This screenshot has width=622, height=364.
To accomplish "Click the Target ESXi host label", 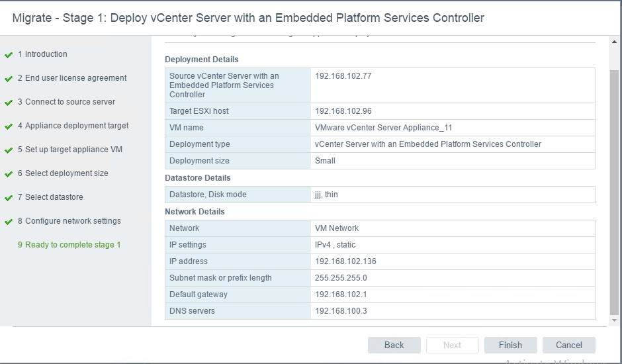I will pyautogui.click(x=199, y=111).
